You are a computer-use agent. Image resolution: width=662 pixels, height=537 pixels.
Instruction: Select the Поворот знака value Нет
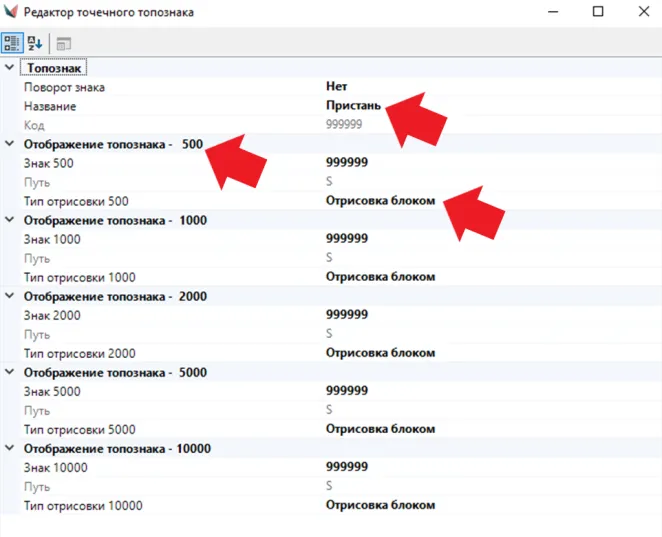click(337, 87)
